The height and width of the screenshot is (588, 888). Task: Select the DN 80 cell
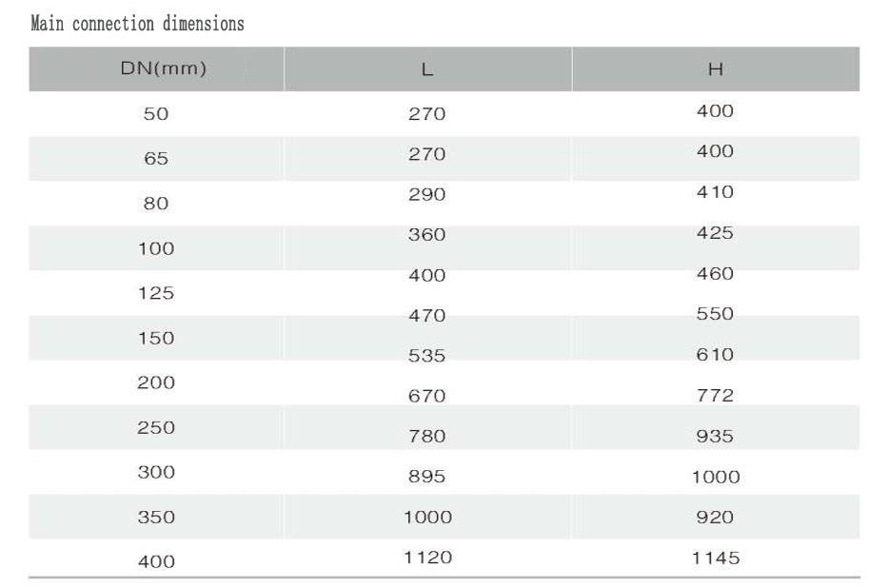(x=156, y=204)
